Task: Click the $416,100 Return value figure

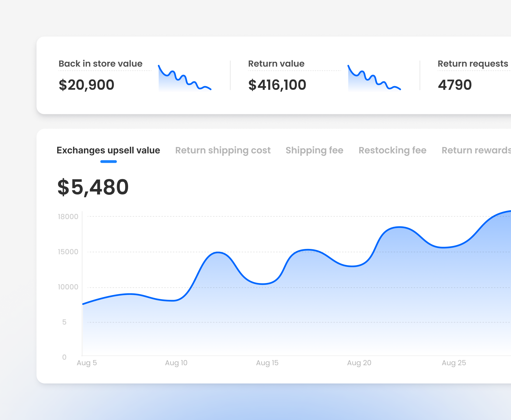Action: pyautogui.click(x=277, y=85)
